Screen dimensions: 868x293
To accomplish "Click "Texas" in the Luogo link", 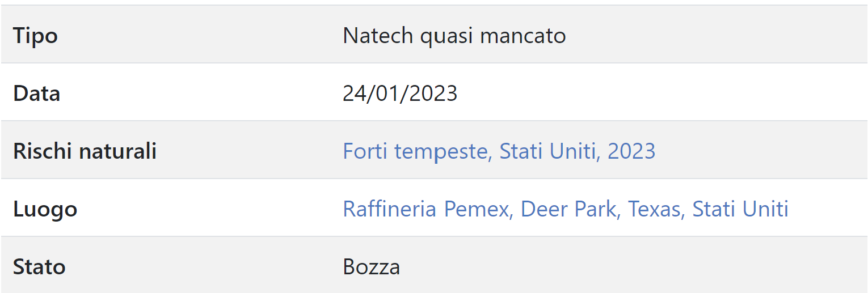I will coord(654,209).
